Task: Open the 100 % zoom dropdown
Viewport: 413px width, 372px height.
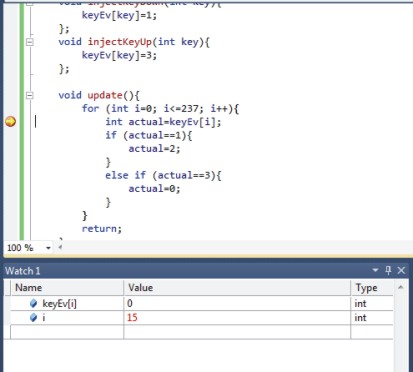Action: [48, 248]
